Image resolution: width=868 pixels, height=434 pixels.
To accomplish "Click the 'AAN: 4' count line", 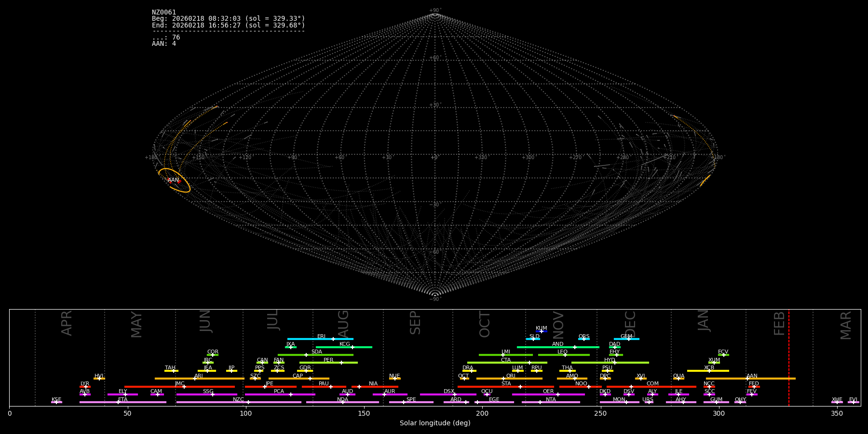I will (x=164, y=44).
